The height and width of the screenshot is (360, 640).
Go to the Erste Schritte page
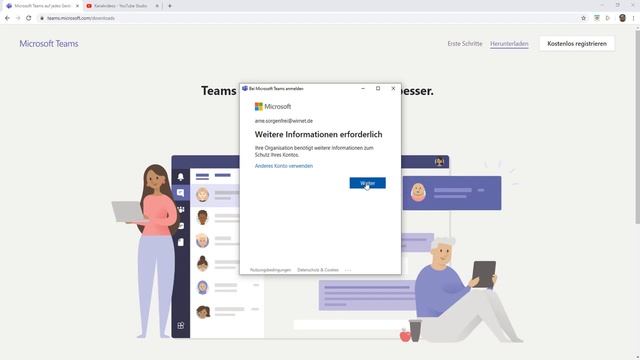click(x=464, y=44)
